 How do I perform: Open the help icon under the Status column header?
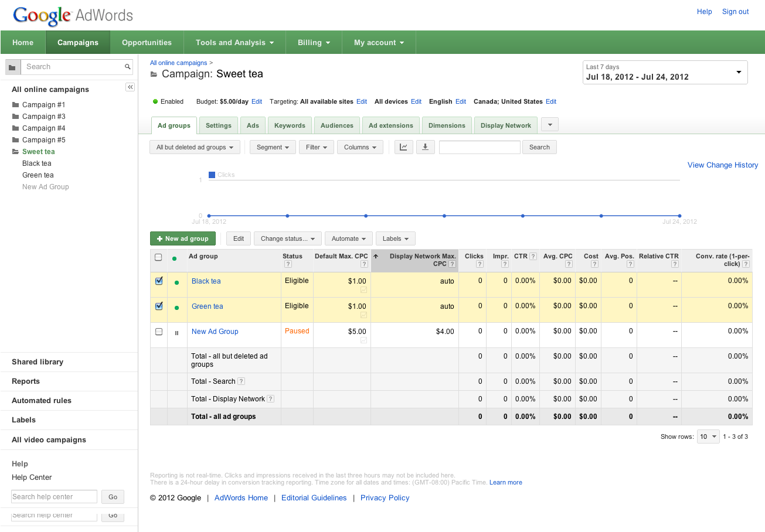coord(288,264)
